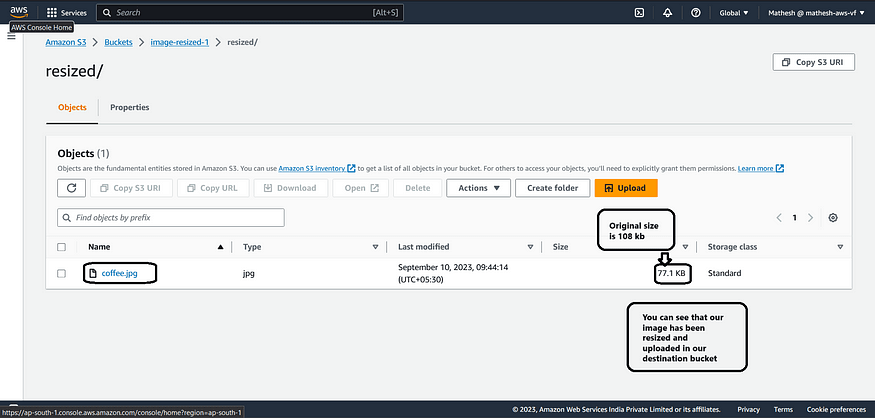Sort by Name ascending arrow

(220, 247)
